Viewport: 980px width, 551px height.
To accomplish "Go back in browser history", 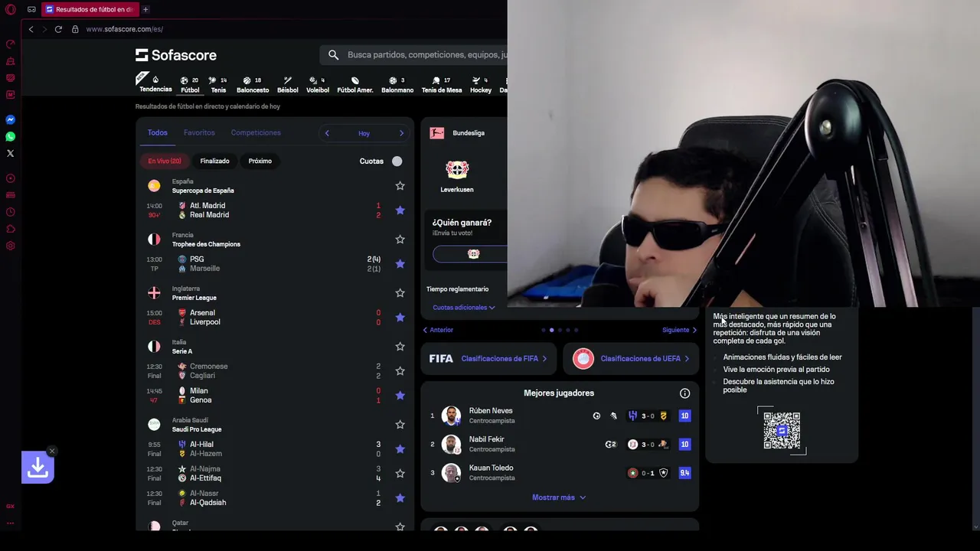I will pos(31,29).
